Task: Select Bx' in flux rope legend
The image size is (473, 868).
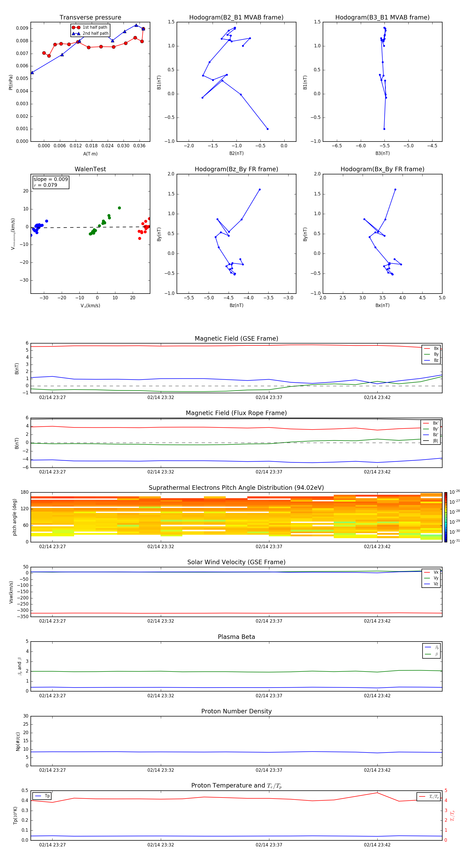Action: point(431,423)
